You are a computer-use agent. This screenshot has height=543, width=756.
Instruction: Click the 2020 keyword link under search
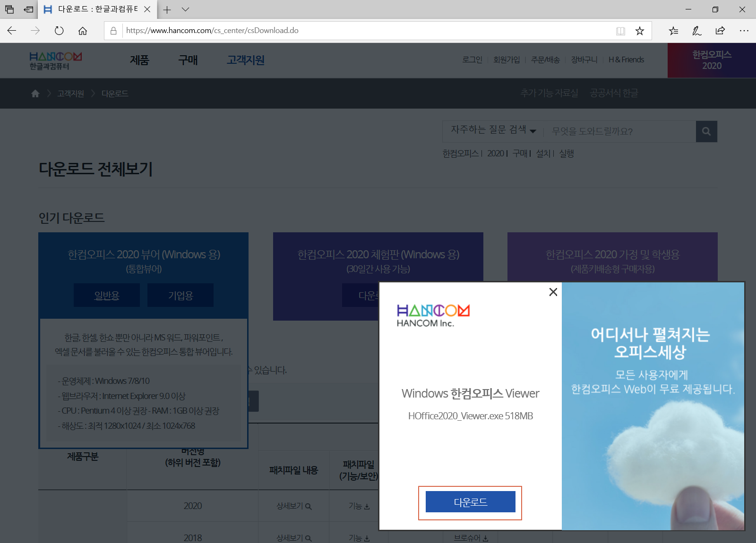coord(496,153)
